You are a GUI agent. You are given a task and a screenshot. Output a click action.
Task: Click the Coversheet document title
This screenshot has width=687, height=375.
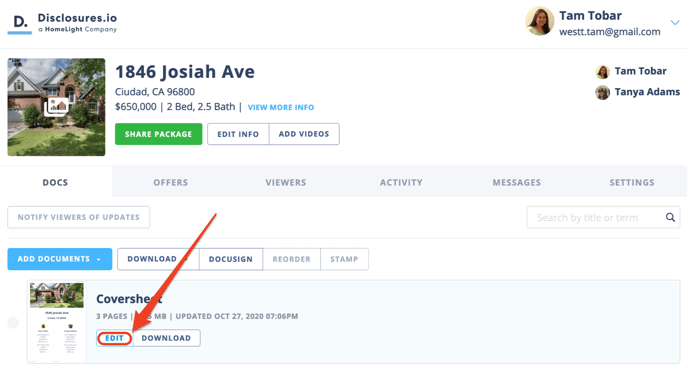pyautogui.click(x=129, y=299)
